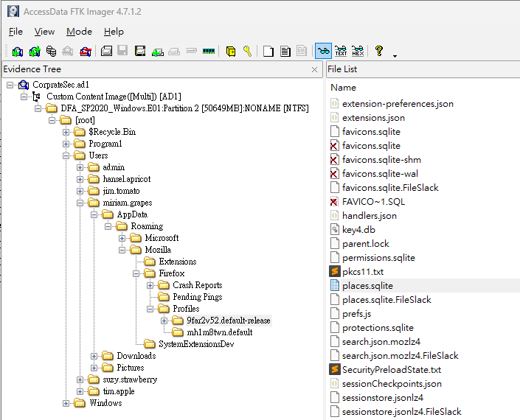
Task: Expand the Windows folder
Action: pyautogui.click(x=66, y=403)
